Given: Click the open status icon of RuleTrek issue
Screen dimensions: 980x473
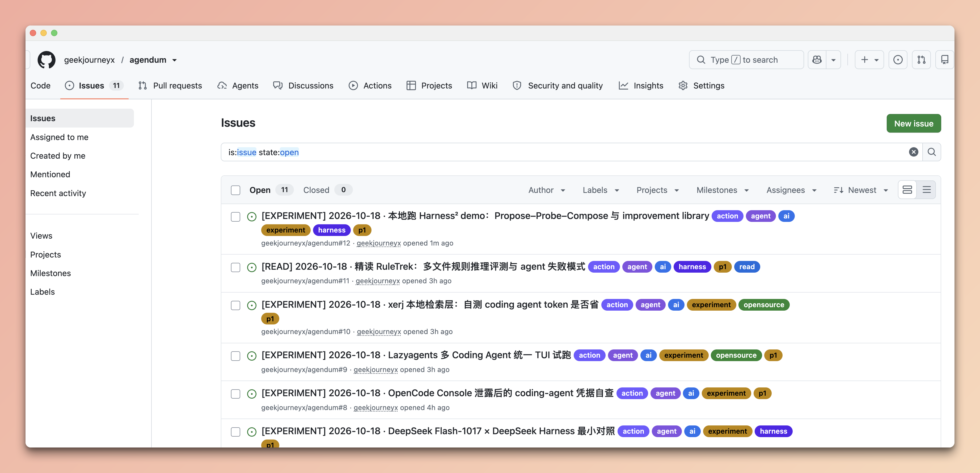Looking at the screenshot, I should [x=251, y=268].
